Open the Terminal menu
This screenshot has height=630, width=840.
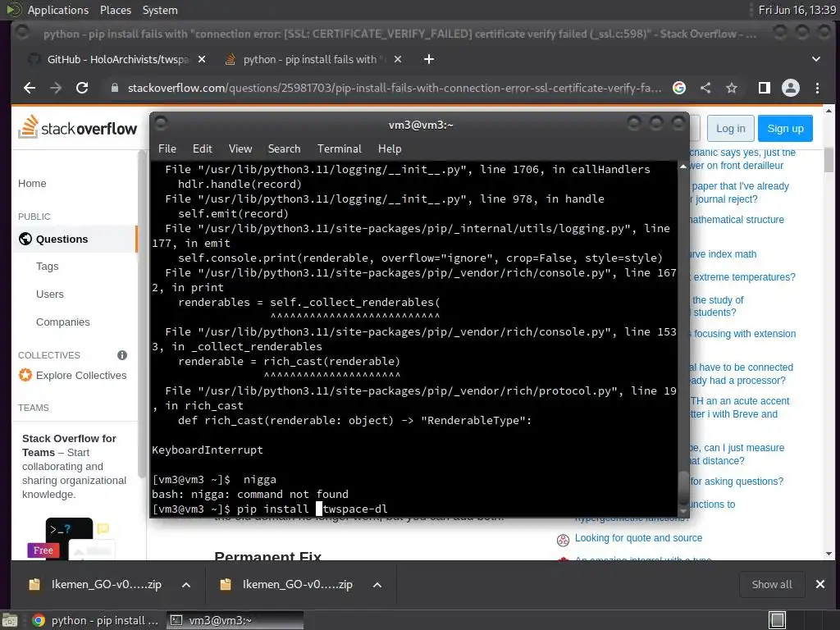click(339, 149)
